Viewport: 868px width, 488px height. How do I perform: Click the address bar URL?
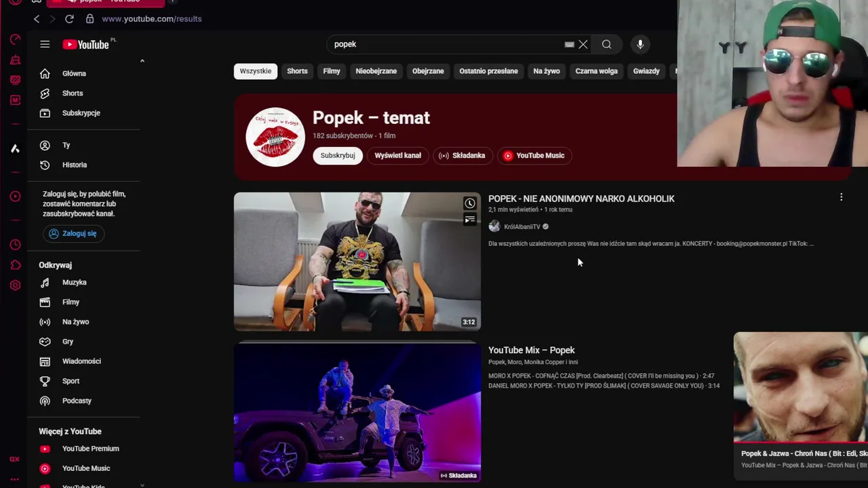152,19
